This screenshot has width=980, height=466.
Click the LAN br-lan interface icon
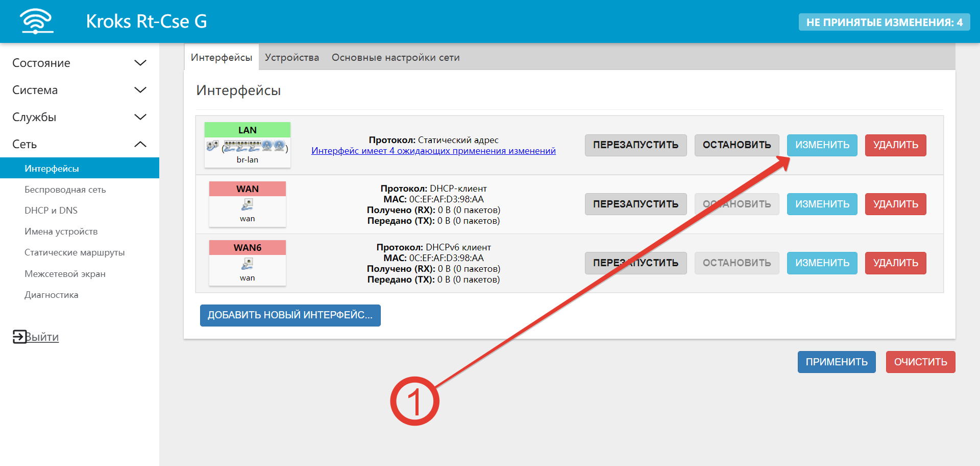[x=248, y=147]
